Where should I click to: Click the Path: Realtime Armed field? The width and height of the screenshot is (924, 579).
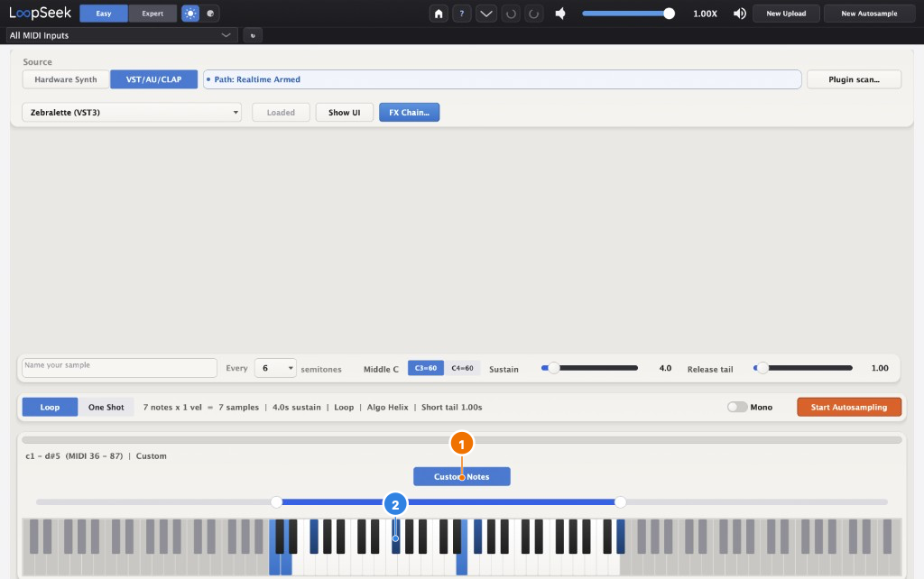(x=502, y=79)
